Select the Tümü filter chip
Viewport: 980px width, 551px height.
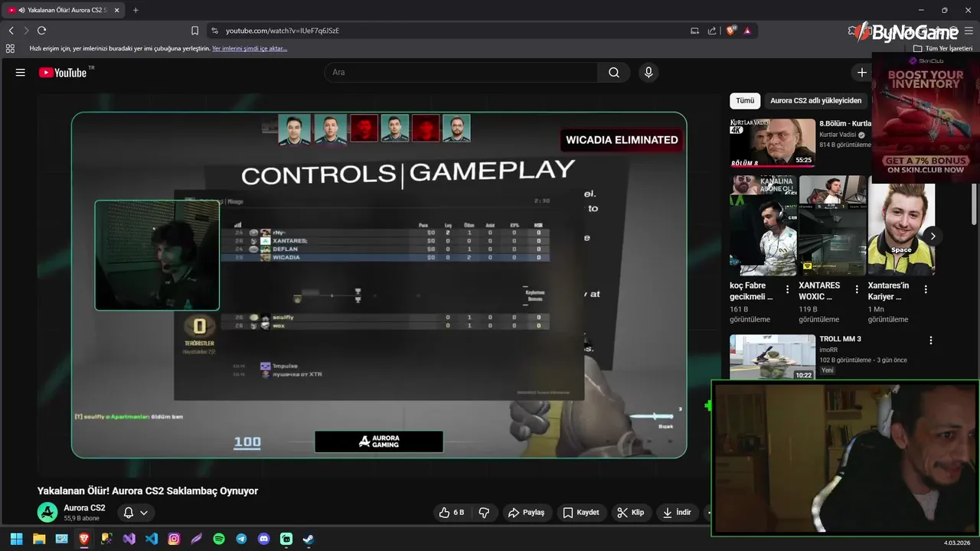coord(745,100)
